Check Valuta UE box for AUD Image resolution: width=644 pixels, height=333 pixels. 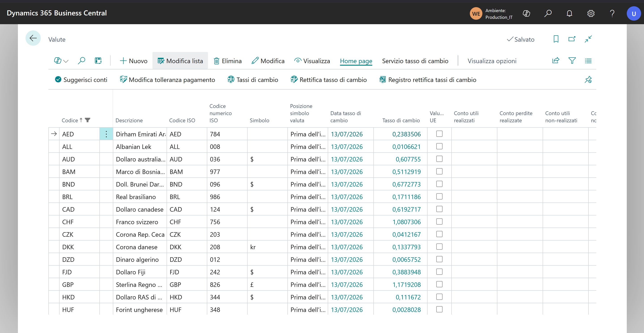439,159
